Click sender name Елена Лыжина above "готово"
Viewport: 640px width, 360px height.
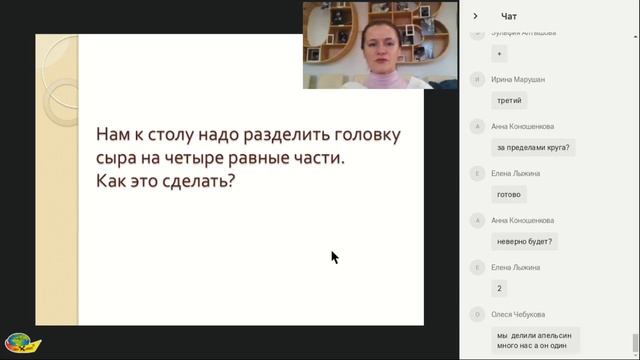coord(516,173)
